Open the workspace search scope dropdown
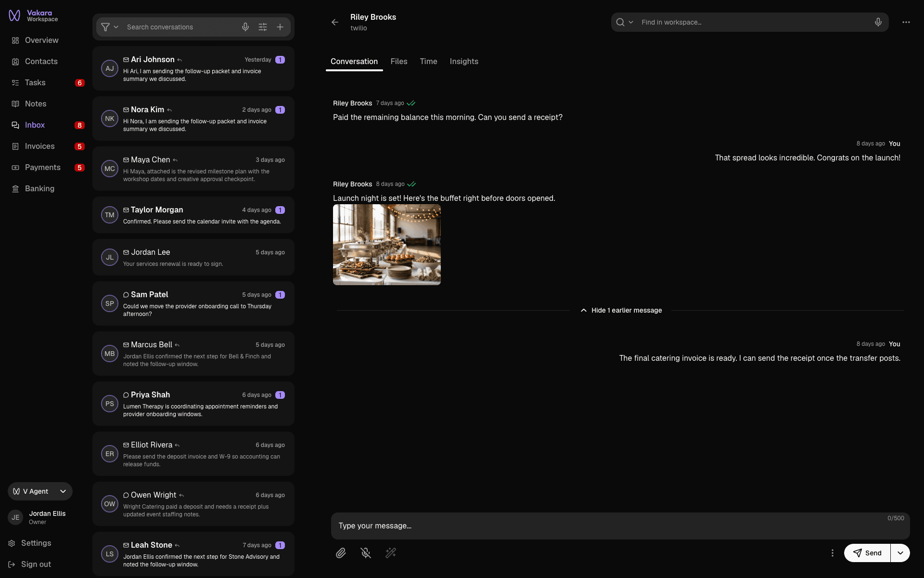 (x=625, y=22)
